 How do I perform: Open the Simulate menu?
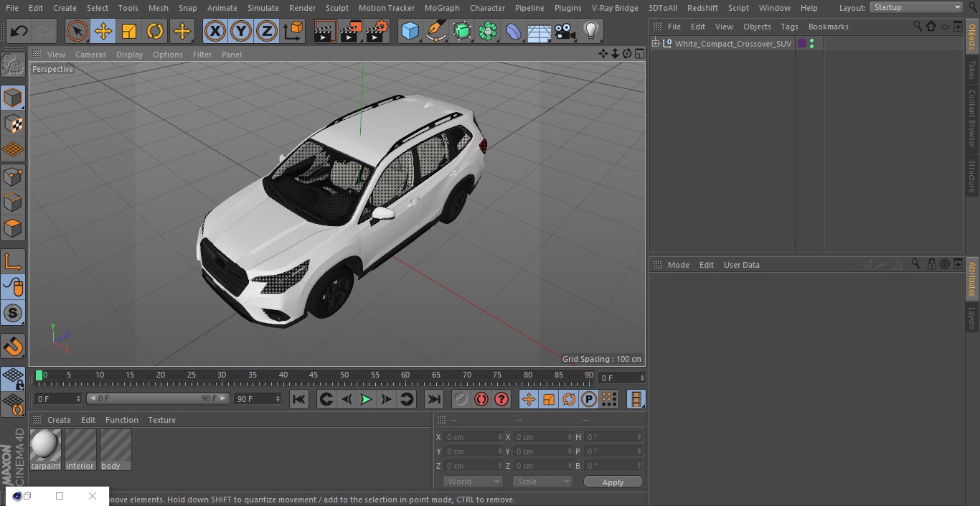point(263,8)
